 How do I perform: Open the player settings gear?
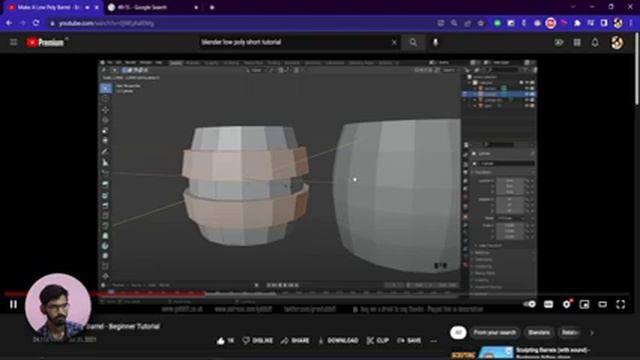(567, 304)
